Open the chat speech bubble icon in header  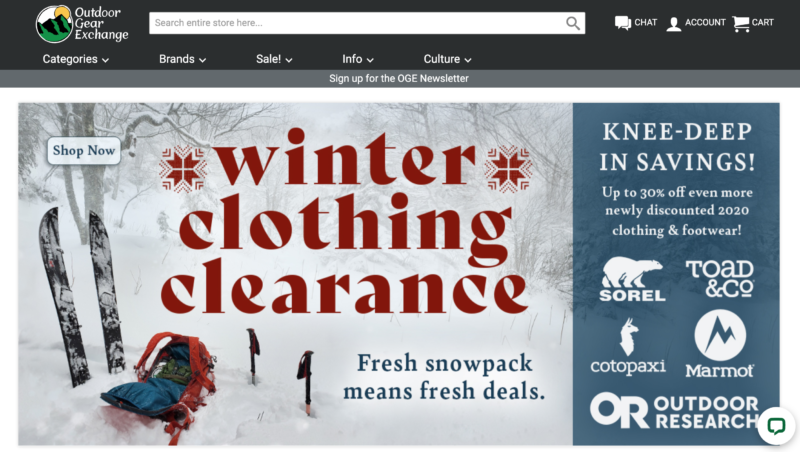click(x=622, y=23)
